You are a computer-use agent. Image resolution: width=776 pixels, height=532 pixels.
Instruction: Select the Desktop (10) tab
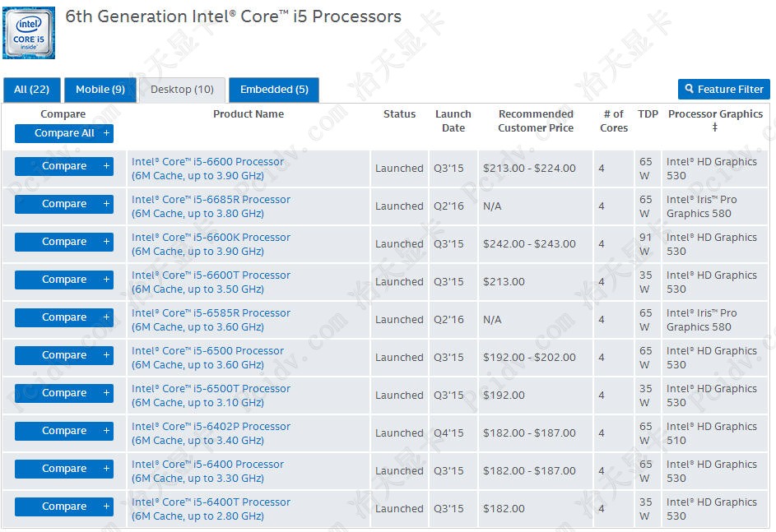(x=182, y=90)
